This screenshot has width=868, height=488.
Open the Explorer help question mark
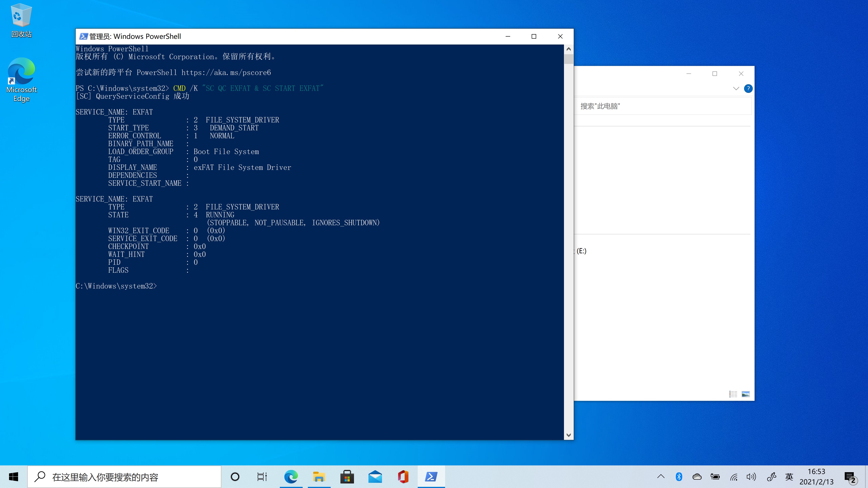pyautogui.click(x=748, y=89)
